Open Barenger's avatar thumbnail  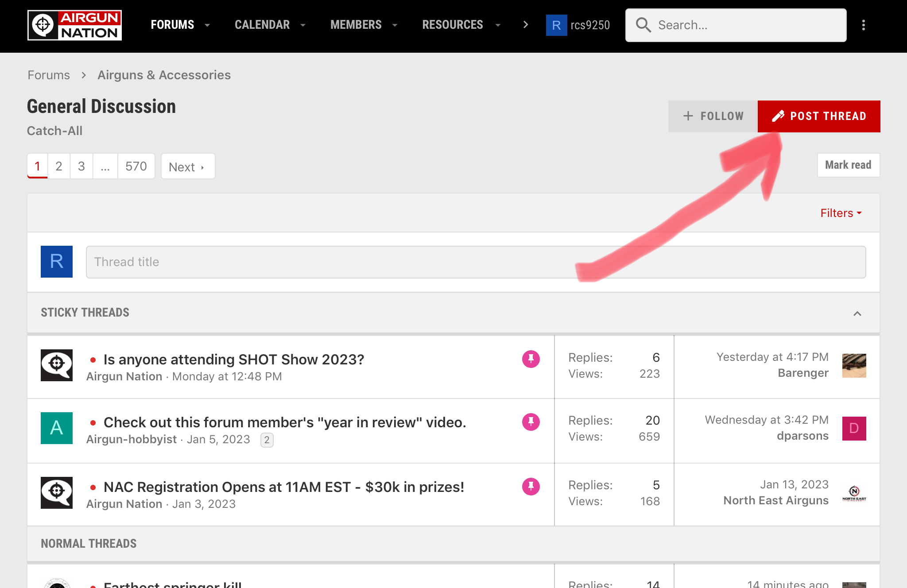pos(854,366)
